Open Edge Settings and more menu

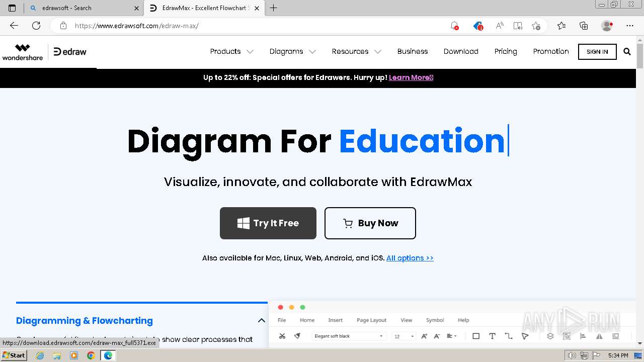[x=630, y=26]
